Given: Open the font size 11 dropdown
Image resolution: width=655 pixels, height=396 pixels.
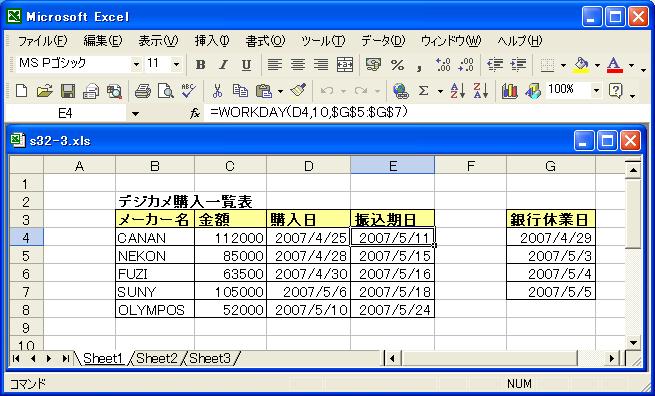Looking at the screenshot, I should click(176, 64).
